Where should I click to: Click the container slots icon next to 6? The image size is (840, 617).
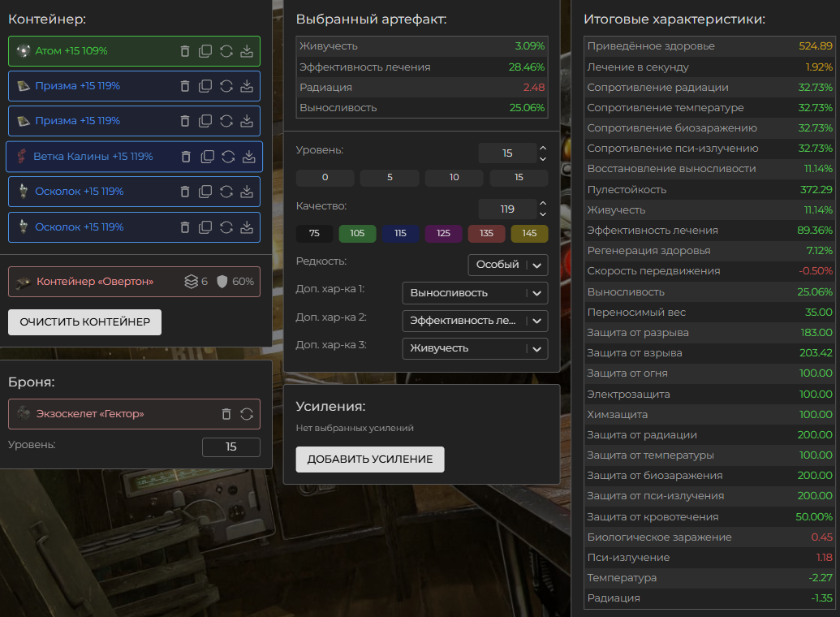192,282
